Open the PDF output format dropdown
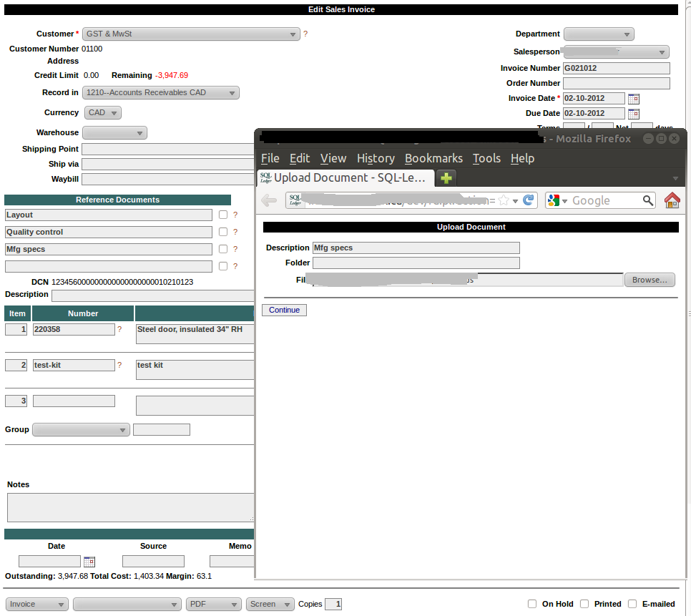Viewport: 691px width, 616px height. click(213, 604)
